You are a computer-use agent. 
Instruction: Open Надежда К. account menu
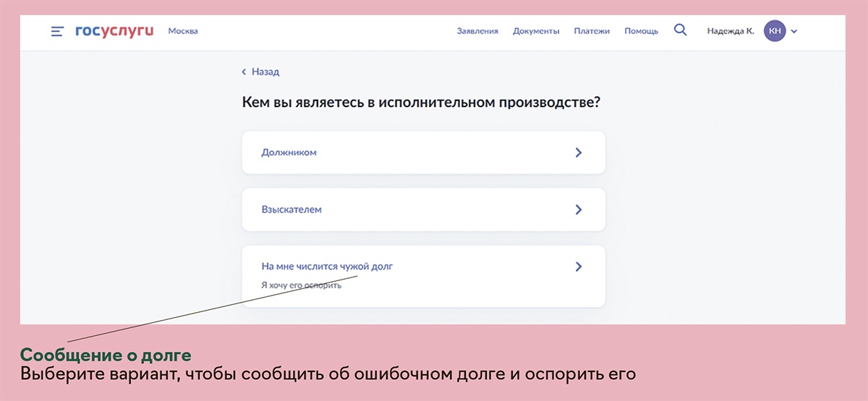(x=730, y=31)
